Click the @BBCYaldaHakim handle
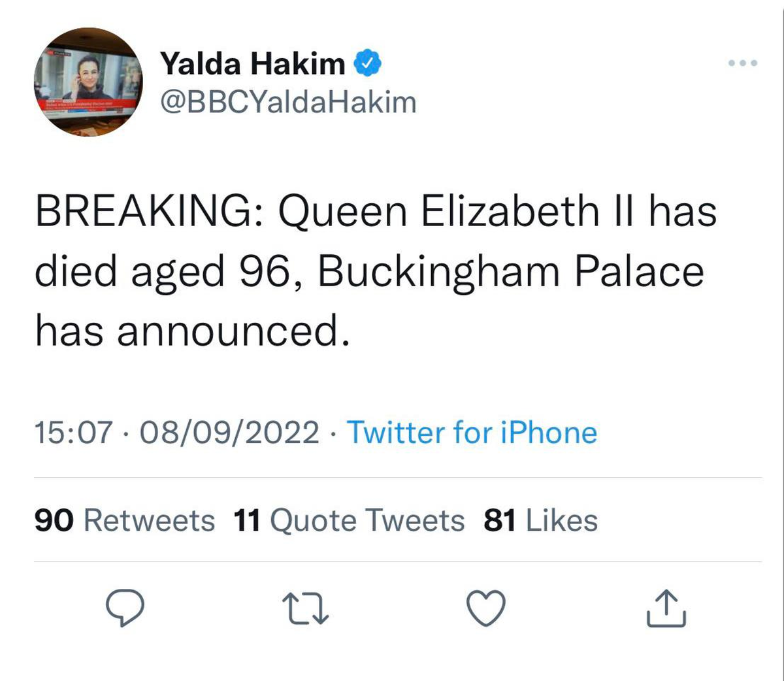Viewport: 784px width, 681px height. pyautogui.click(x=286, y=101)
